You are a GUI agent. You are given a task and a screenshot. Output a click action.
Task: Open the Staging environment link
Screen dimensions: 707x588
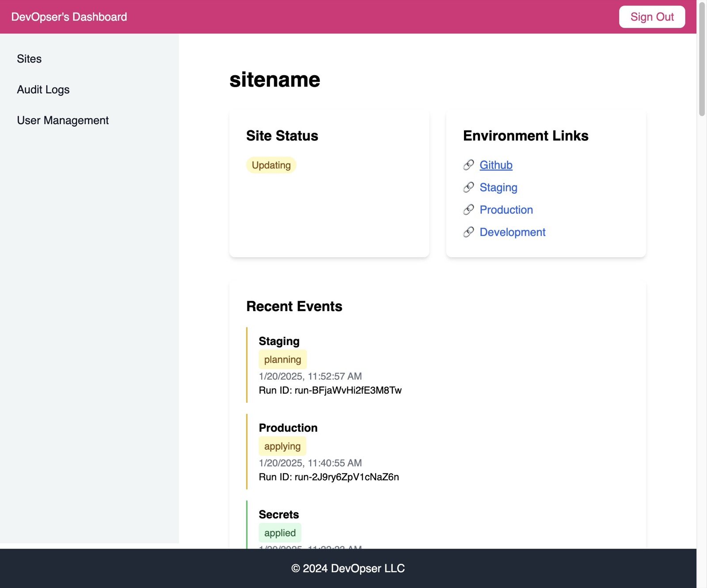[498, 187]
